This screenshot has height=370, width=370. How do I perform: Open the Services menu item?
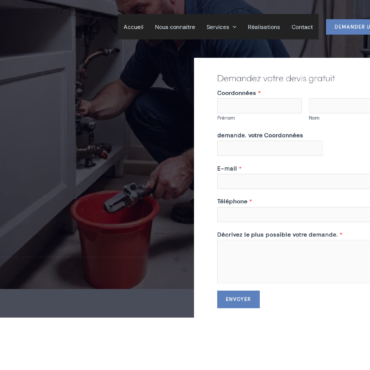pyautogui.click(x=218, y=27)
